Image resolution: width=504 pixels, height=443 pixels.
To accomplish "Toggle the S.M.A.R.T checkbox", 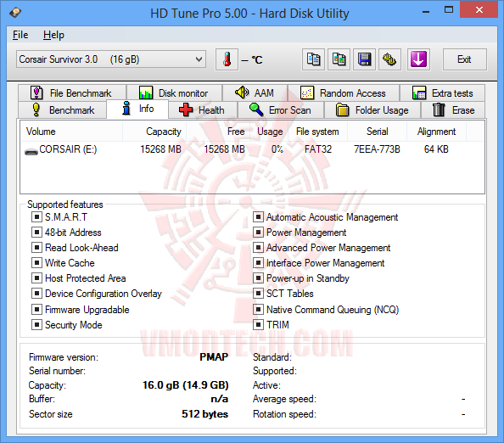I will tap(36, 217).
